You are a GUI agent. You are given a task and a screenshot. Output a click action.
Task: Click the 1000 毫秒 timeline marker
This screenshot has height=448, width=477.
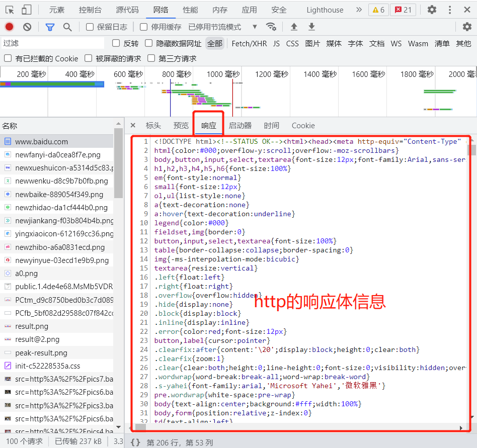223,74
